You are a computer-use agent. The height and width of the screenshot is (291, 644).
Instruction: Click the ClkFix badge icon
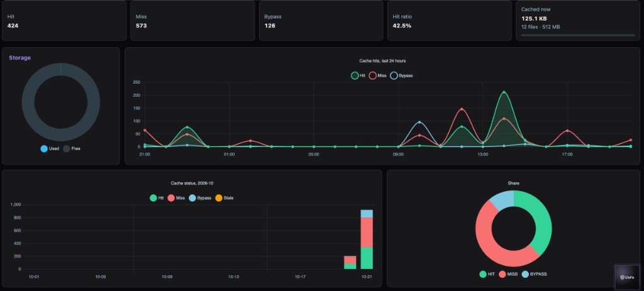click(x=627, y=277)
